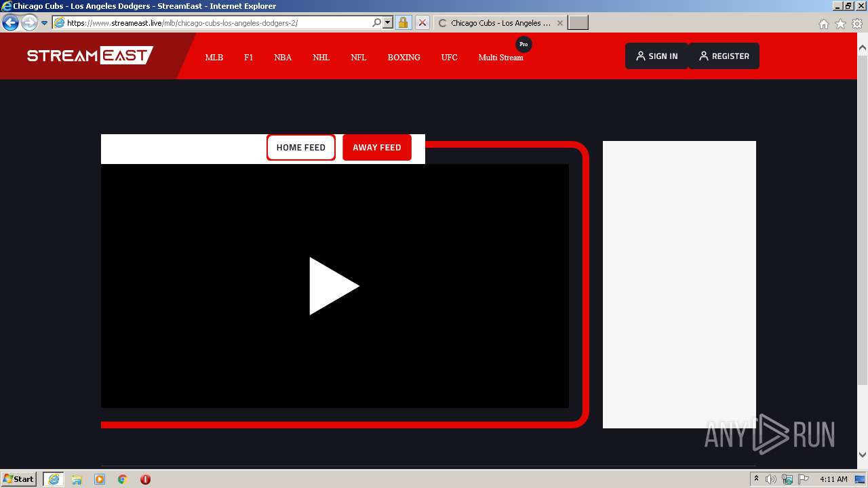Show hidden system tray icons
The image size is (868, 488).
(x=756, y=479)
